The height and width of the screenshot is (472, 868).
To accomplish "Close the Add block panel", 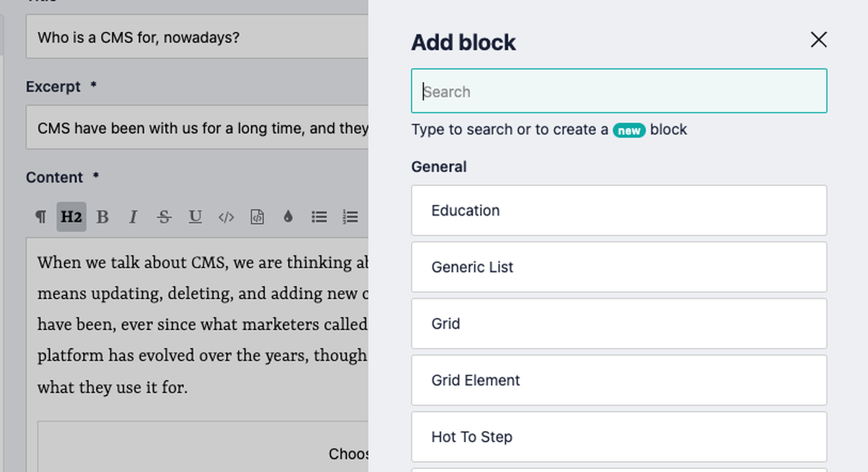I will click(x=818, y=40).
